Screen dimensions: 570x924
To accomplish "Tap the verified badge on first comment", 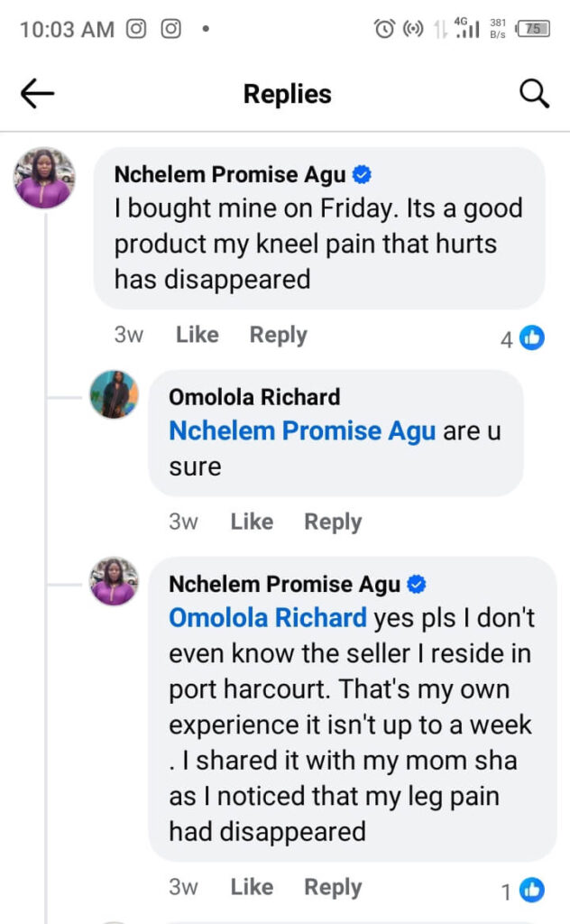I will click(363, 174).
